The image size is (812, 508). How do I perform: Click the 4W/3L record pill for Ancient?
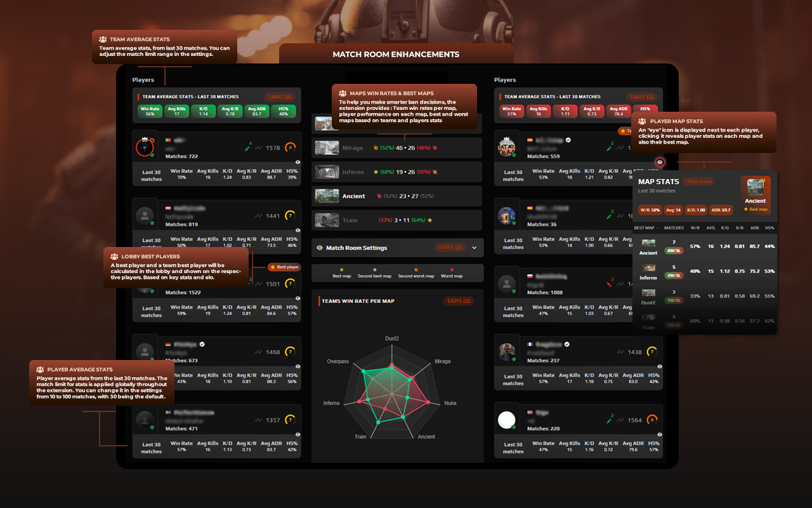(674, 250)
